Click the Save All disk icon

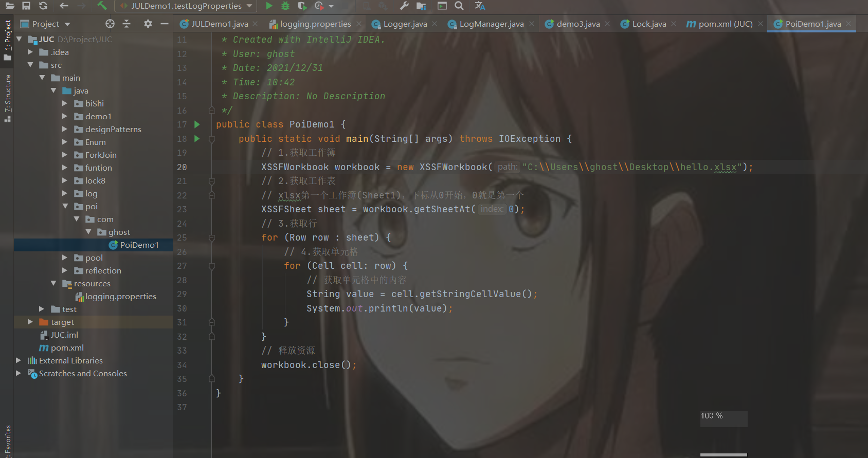coord(26,6)
